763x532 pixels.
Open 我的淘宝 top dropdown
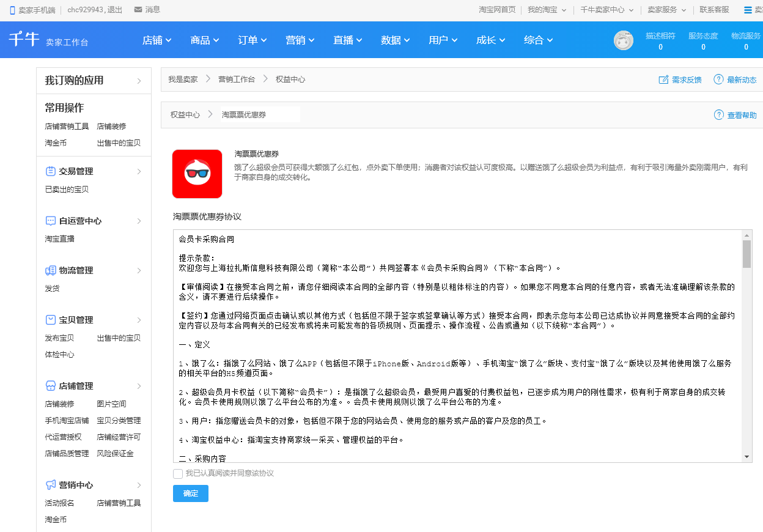point(547,10)
